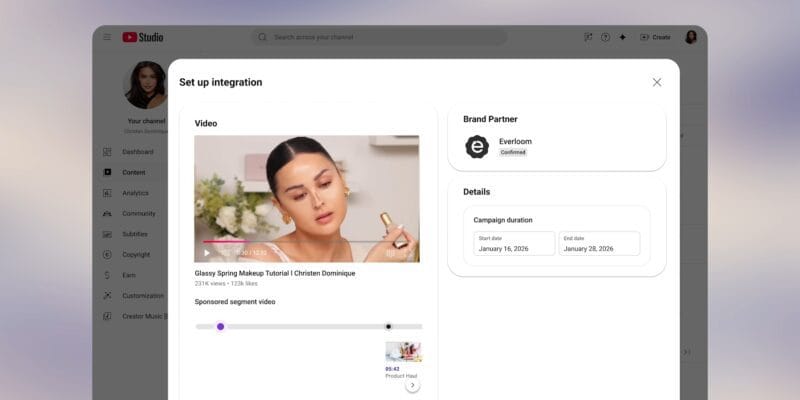This screenshot has height=400, width=800.
Task: Click the Customization icon in the sidebar
Action: (x=107, y=296)
